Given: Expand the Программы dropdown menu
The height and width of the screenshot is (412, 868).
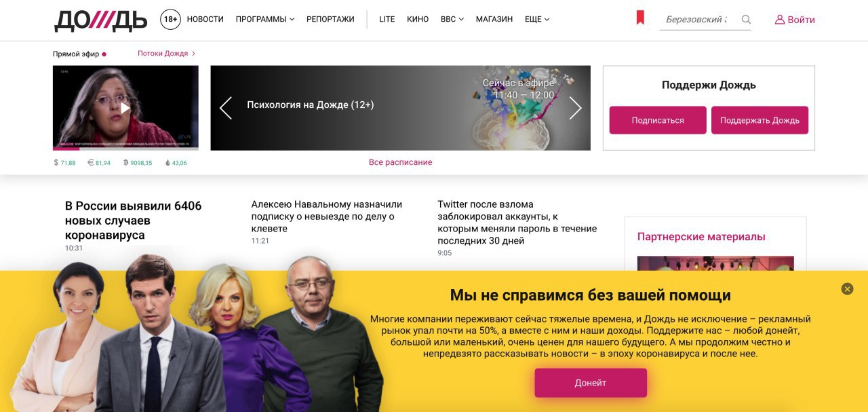Looking at the screenshot, I should click(264, 20).
